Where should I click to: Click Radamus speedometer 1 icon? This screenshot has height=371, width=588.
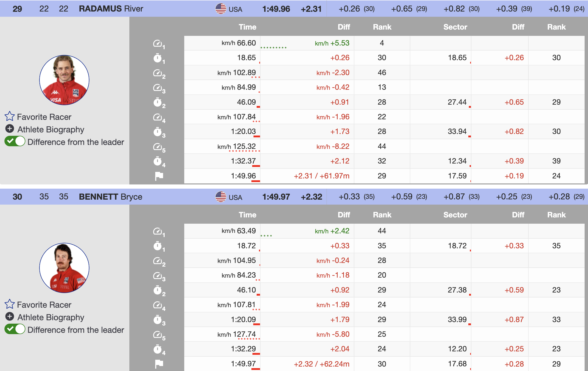point(158,43)
